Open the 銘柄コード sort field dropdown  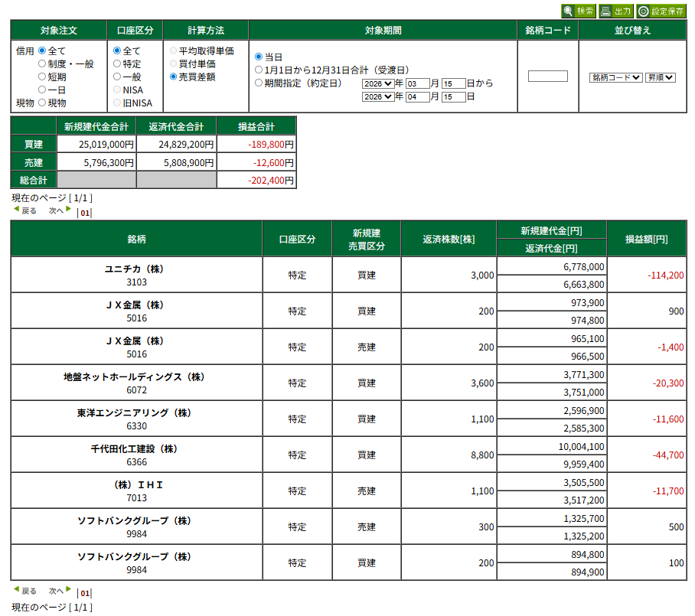click(x=615, y=77)
